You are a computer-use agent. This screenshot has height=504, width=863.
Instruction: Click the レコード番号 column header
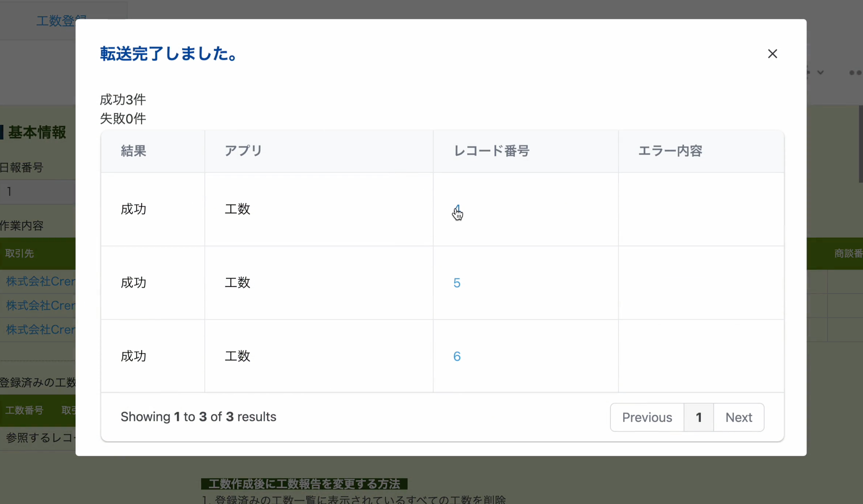pyautogui.click(x=491, y=151)
